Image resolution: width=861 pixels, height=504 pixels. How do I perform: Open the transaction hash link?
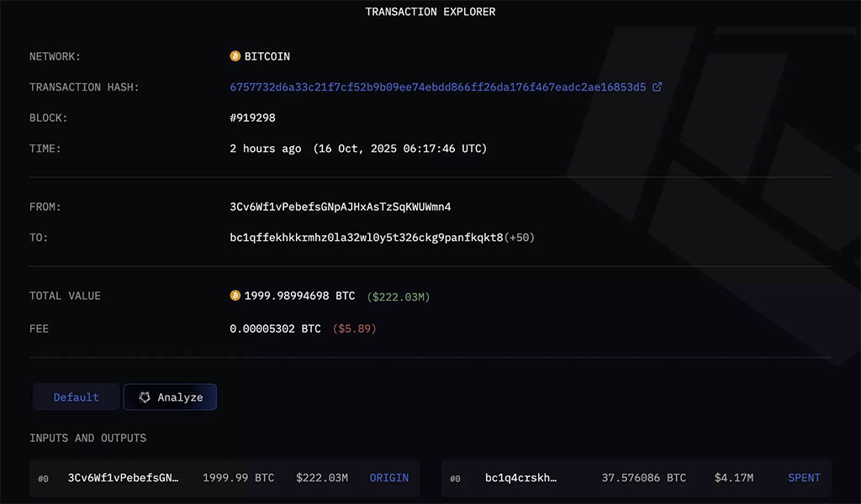tap(438, 87)
